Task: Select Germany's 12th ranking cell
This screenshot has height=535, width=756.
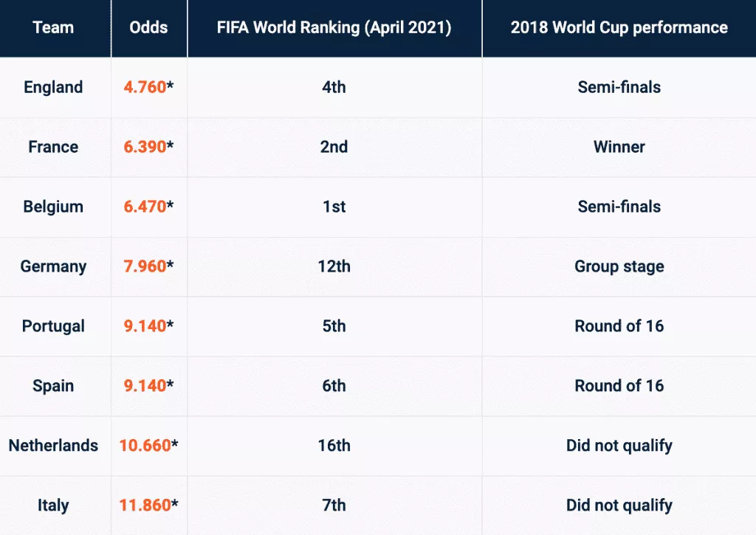Action: click(334, 266)
